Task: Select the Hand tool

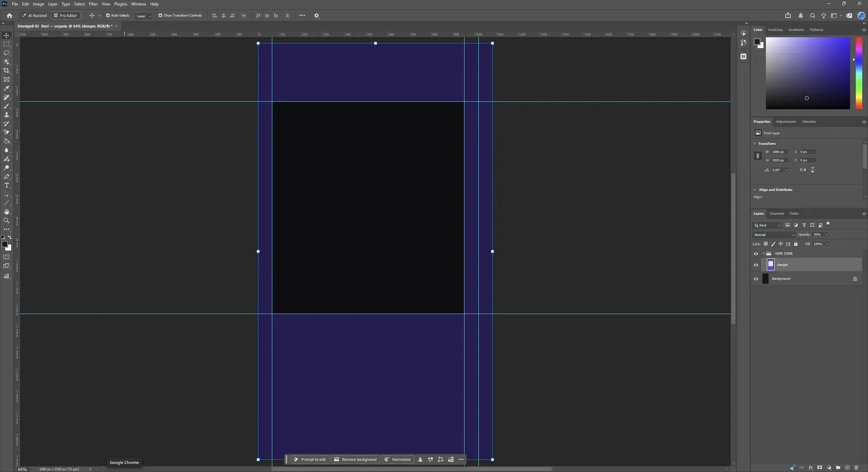Action: pos(7,212)
